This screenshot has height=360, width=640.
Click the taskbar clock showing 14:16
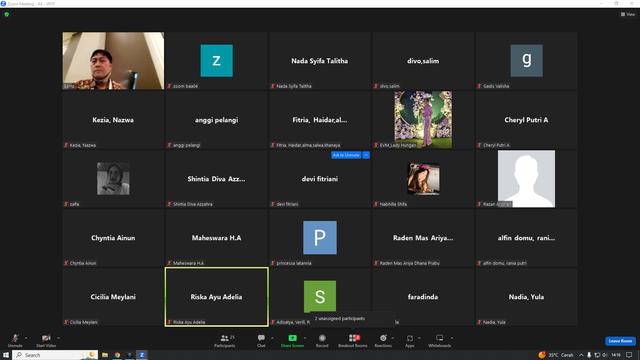tap(616, 355)
